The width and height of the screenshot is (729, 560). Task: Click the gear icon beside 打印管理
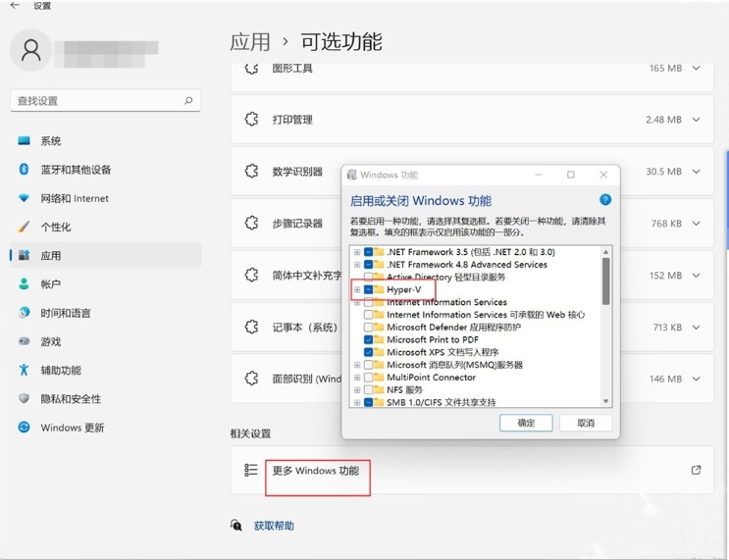click(251, 119)
